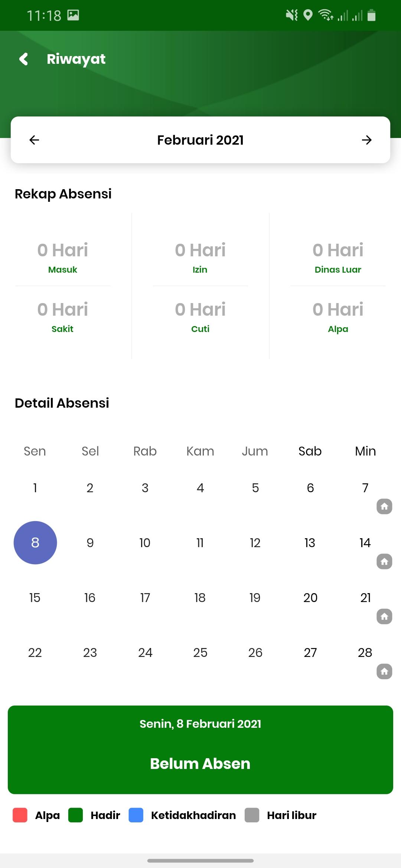Go to previous month with left arrow
This screenshot has height=868, width=401.
(34, 140)
